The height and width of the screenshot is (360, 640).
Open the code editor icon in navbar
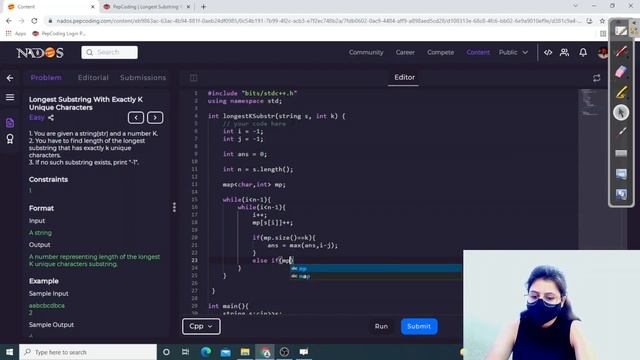pos(548,52)
